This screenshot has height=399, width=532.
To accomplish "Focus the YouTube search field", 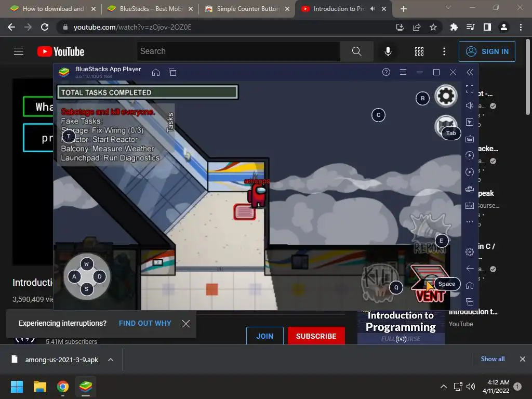I will tap(238, 51).
